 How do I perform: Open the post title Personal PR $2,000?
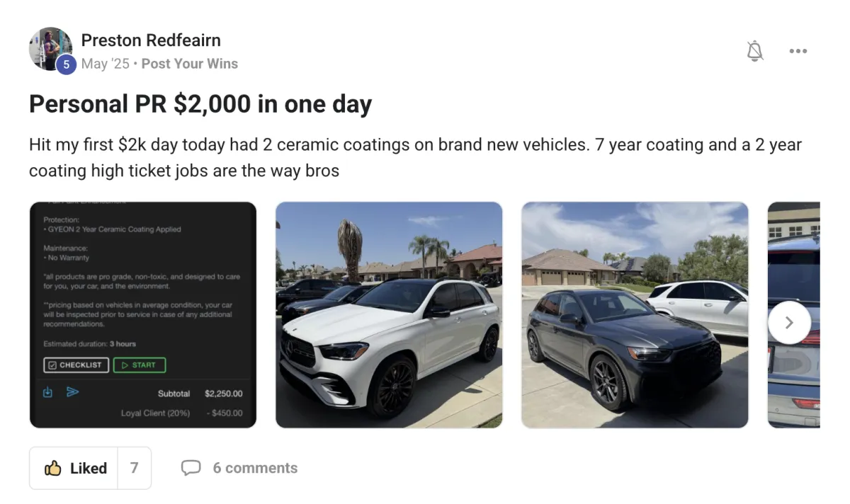click(200, 104)
